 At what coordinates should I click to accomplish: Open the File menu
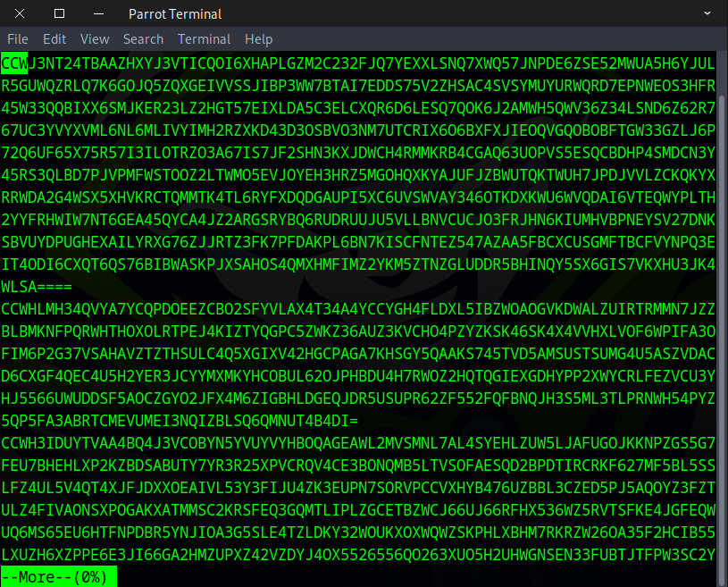[18, 39]
